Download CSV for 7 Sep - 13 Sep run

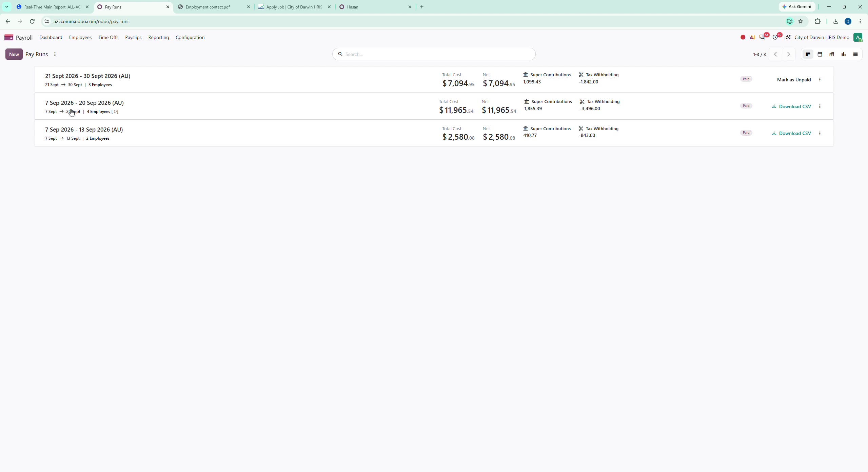(791, 133)
